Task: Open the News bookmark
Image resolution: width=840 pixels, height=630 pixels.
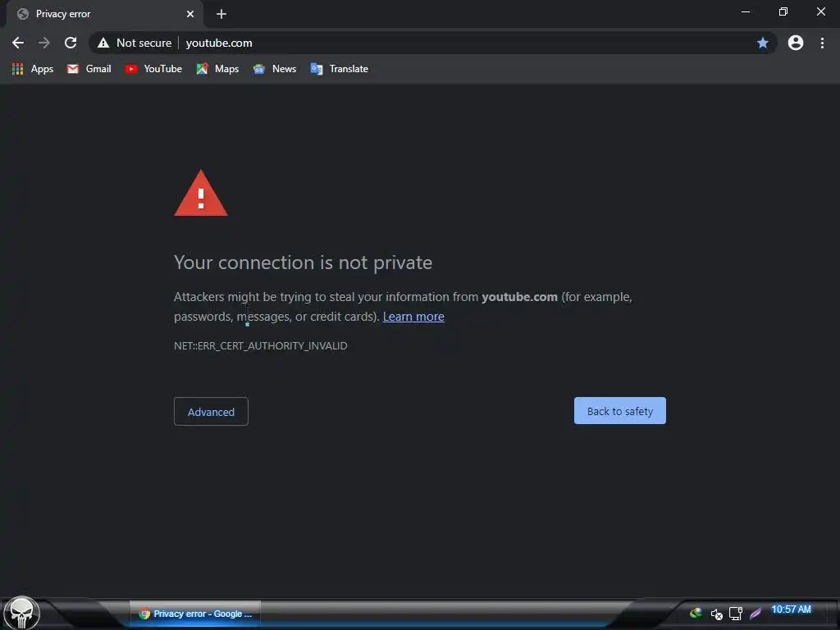Action: pos(275,69)
